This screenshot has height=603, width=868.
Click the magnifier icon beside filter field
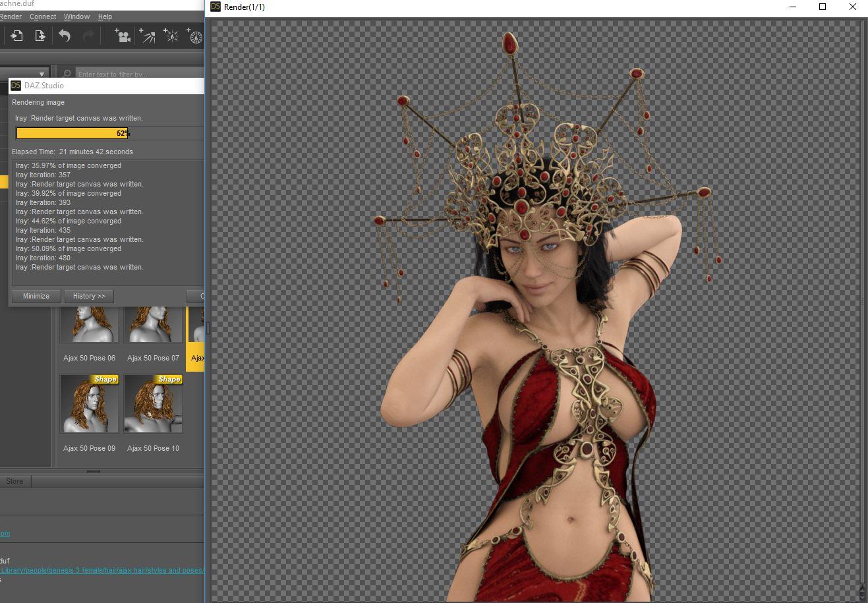[67, 74]
